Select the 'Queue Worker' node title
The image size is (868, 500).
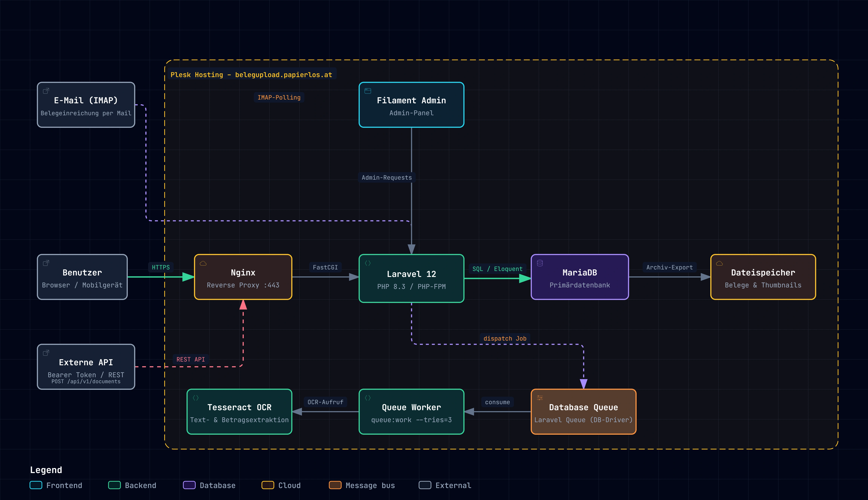tap(411, 407)
